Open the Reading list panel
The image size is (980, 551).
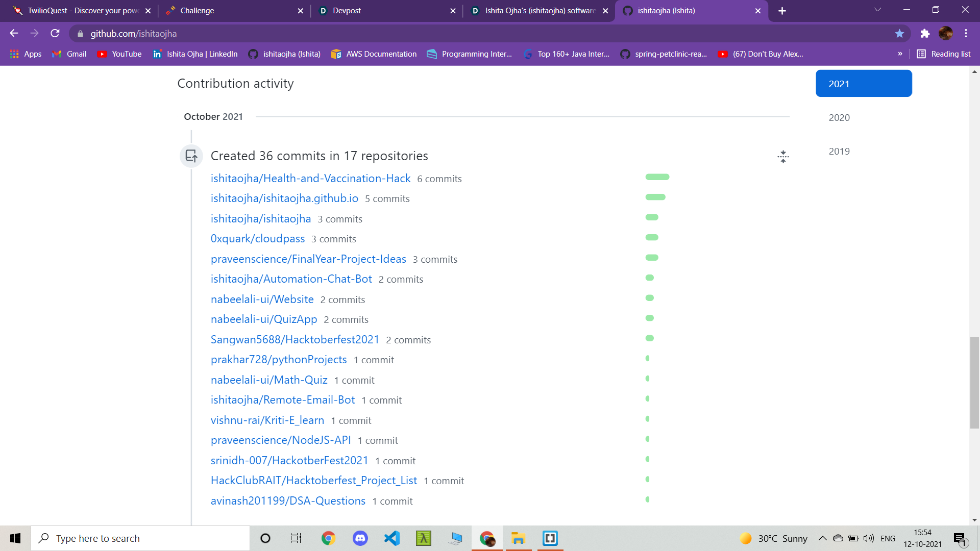(944, 54)
